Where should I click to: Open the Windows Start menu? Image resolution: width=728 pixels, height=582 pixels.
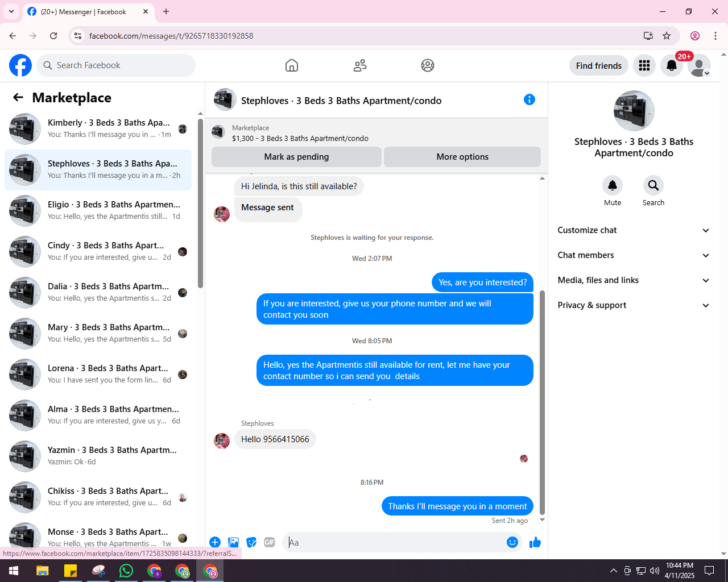coord(14,571)
